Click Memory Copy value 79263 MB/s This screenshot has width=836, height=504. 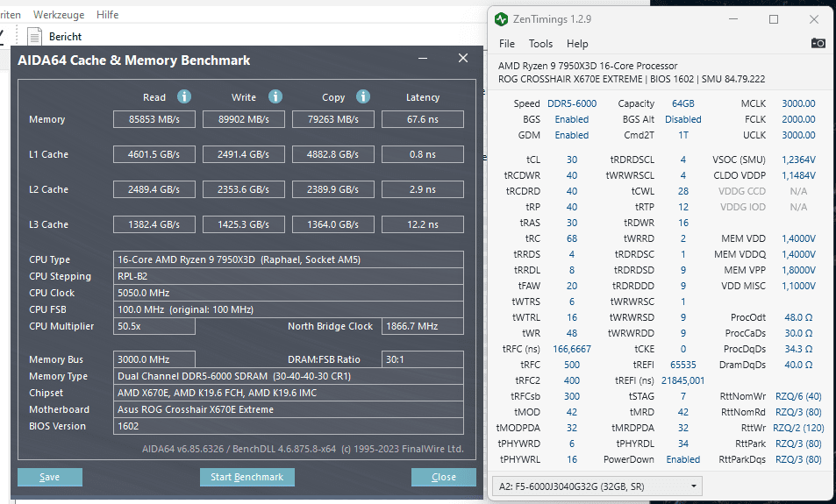point(333,119)
